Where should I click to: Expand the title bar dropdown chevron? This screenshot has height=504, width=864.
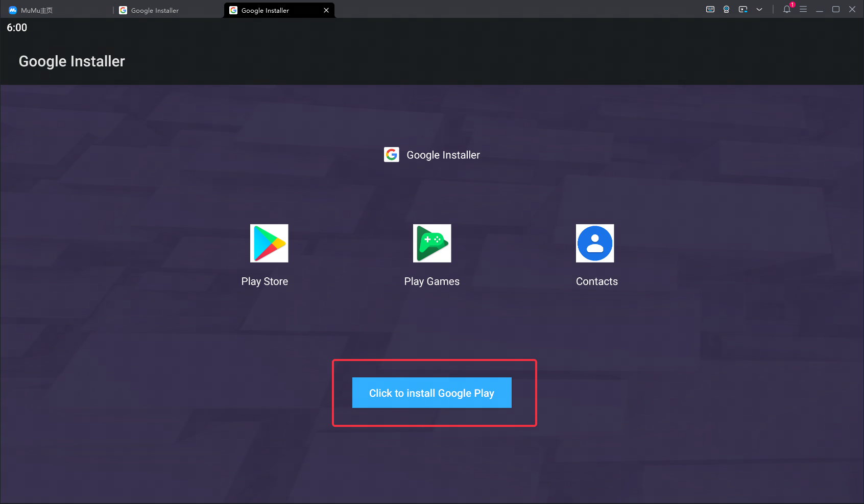coord(759,9)
